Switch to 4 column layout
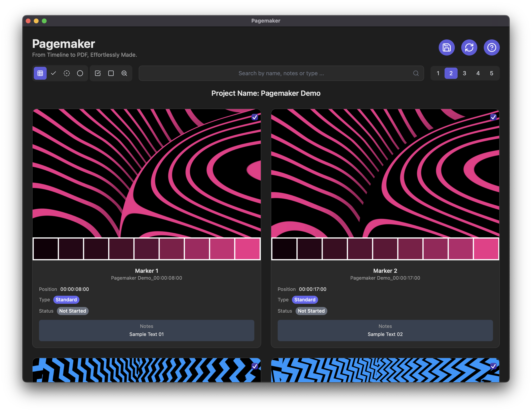 point(478,73)
